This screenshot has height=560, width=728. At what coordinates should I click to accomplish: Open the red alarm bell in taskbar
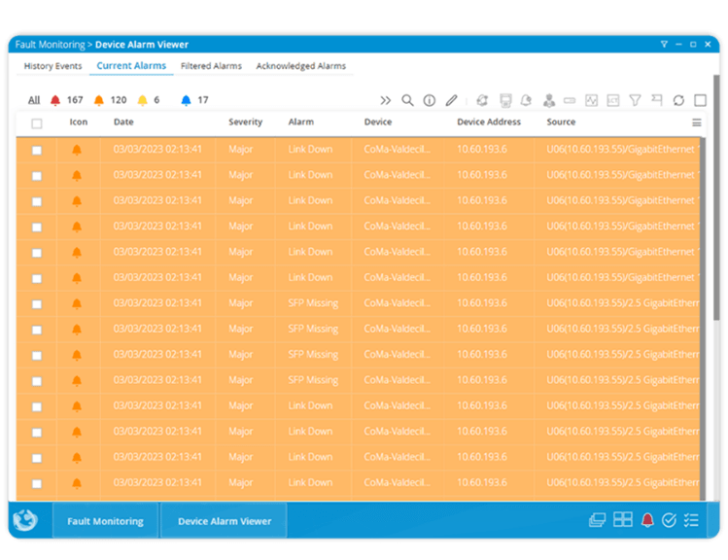[x=647, y=520]
